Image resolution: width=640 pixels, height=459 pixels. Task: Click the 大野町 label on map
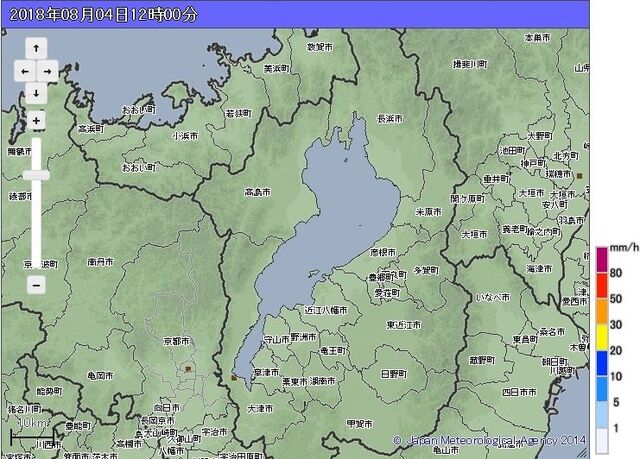click(x=540, y=135)
